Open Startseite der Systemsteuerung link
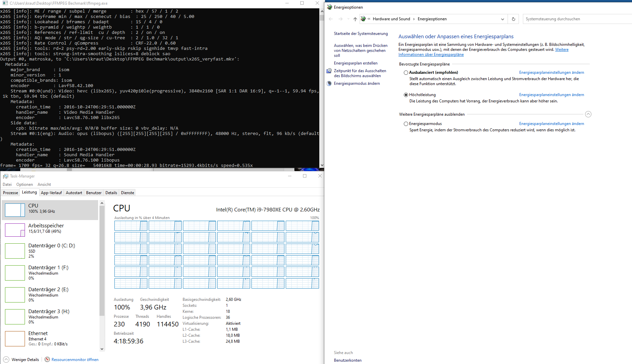Screen dimensions: 632x364 [x=361, y=34]
